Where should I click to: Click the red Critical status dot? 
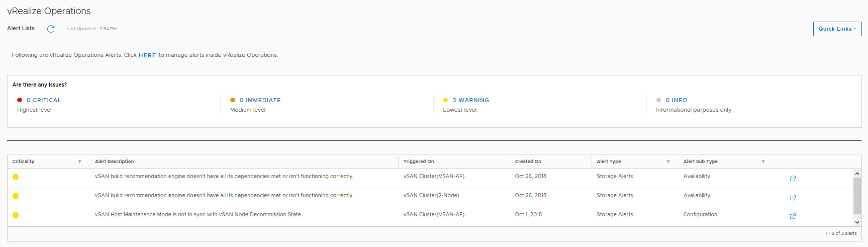pos(20,100)
